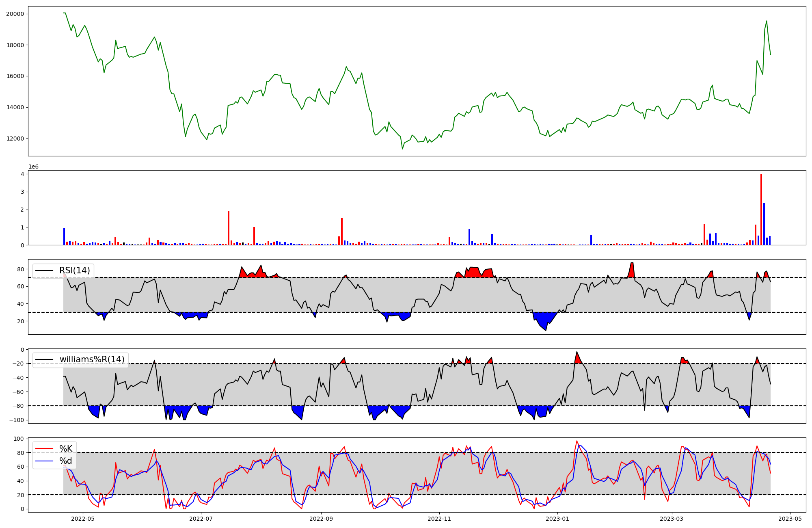Click the 2022-11 x-axis date label
Viewport: 812px width, 528px height.
coord(439,519)
